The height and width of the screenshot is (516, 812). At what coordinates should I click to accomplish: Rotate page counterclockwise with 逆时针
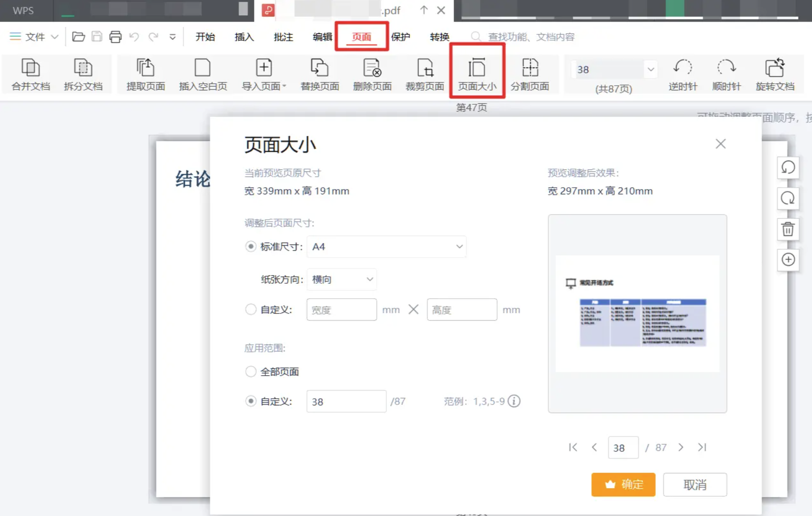pyautogui.click(x=683, y=74)
